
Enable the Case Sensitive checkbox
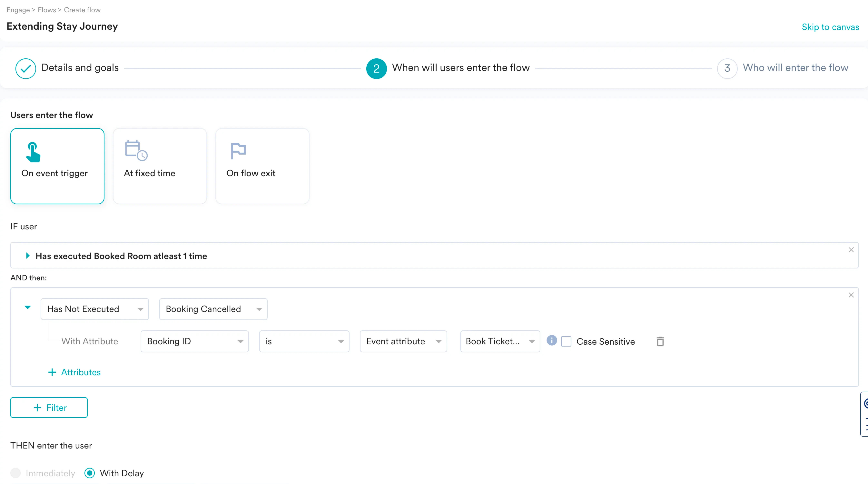click(x=566, y=341)
